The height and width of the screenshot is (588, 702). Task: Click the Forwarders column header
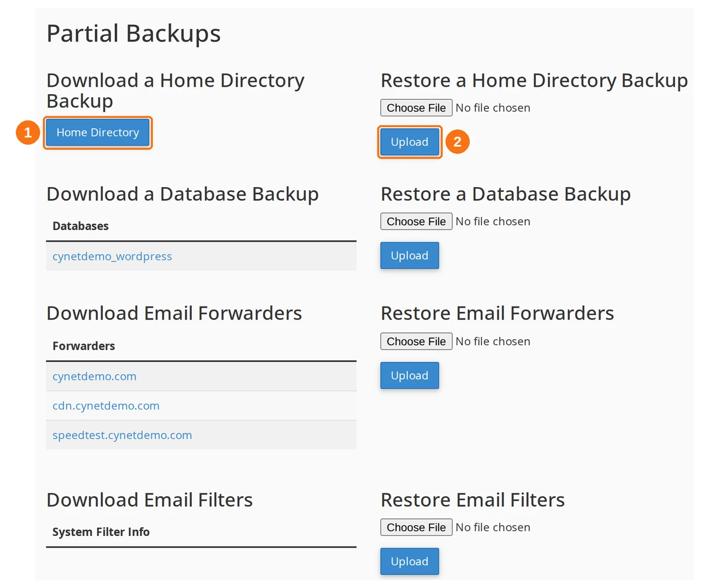pyautogui.click(x=84, y=346)
